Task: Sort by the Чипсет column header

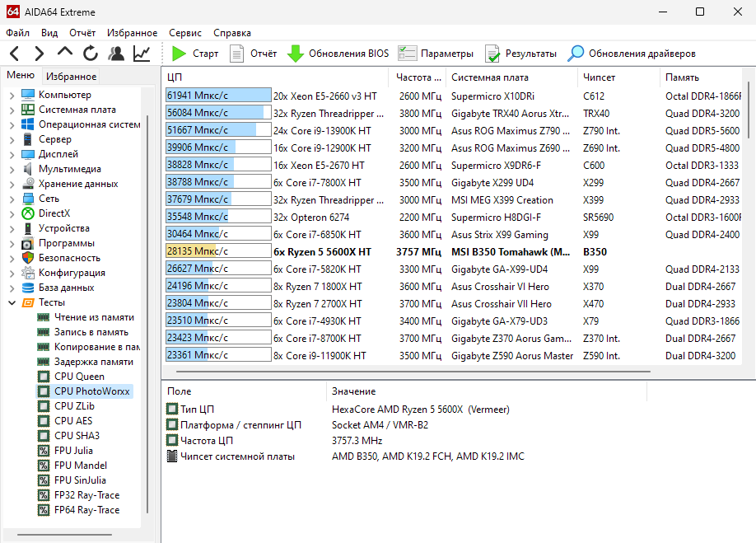Action: 618,77
